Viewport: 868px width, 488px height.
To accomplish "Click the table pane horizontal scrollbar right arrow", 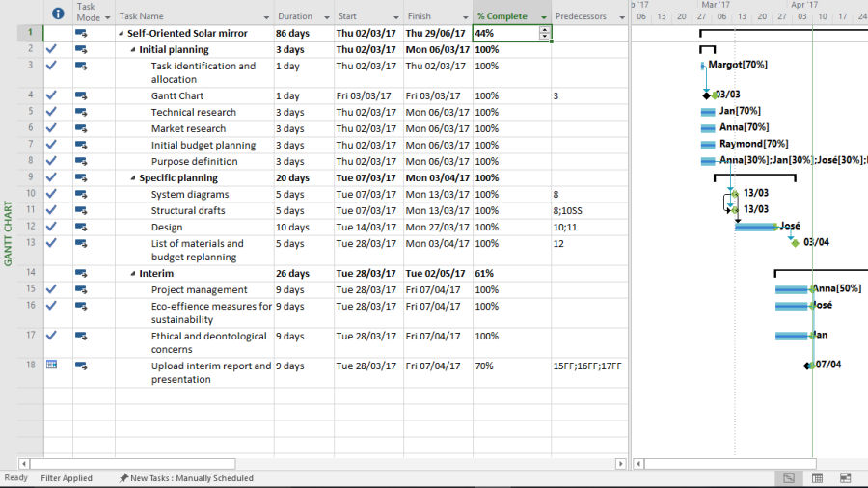I will tap(622, 464).
